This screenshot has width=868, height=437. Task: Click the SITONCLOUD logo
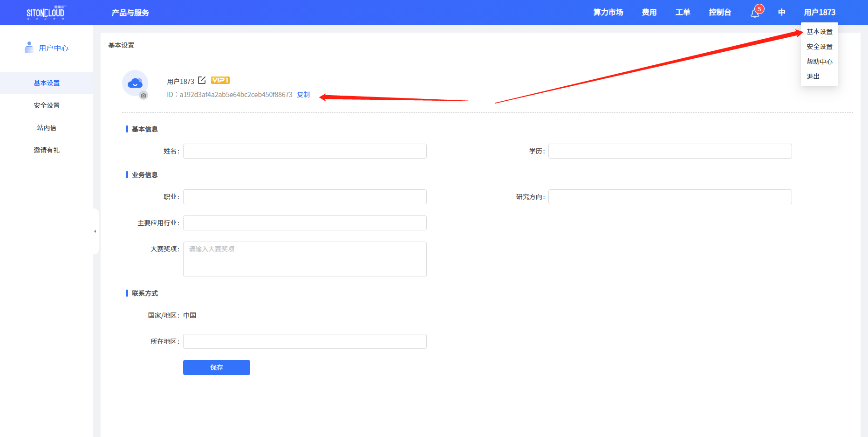[x=45, y=13]
